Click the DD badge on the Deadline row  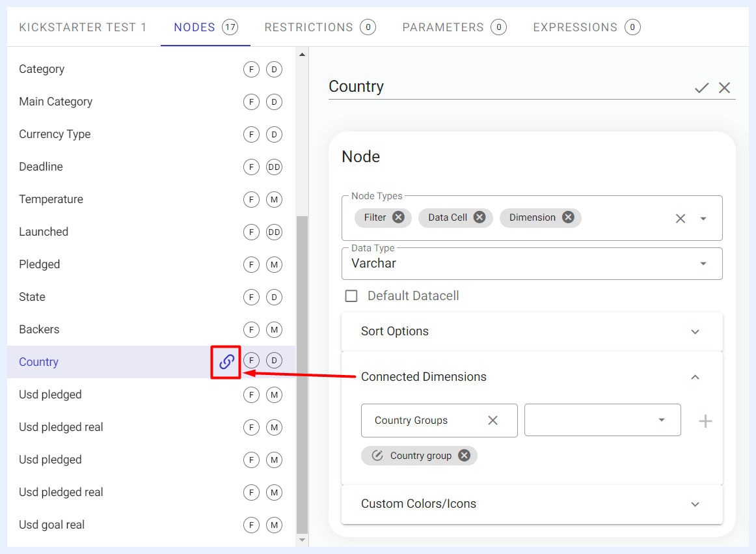[275, 167]
